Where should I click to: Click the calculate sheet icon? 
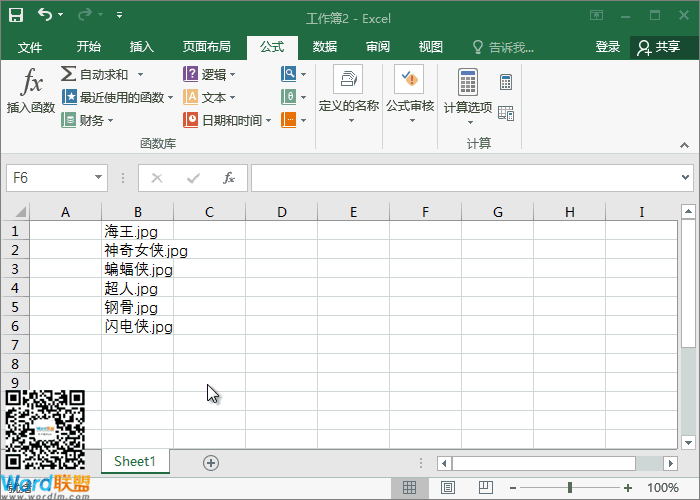tap(506, 113)
